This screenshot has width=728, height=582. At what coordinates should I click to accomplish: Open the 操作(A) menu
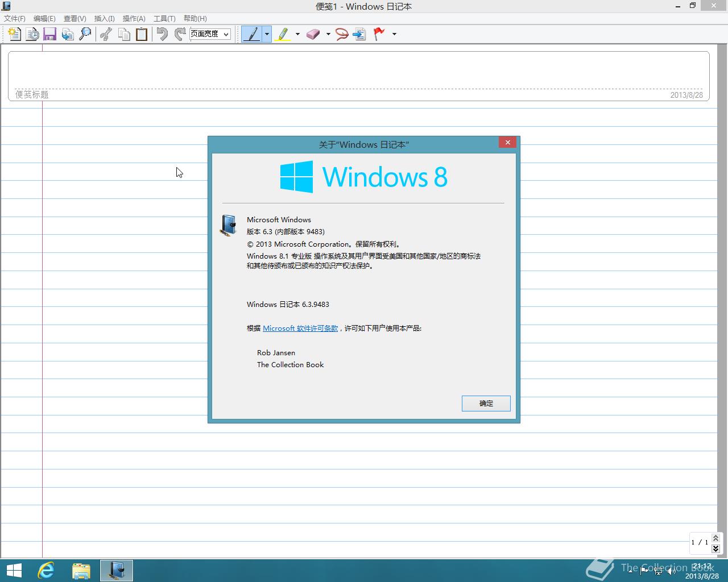click(134, 19)
